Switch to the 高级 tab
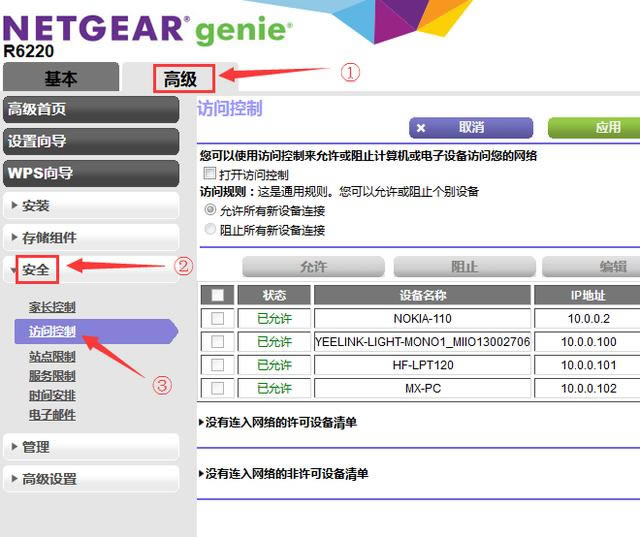This screenshot has width=640, height=537. 180,79
